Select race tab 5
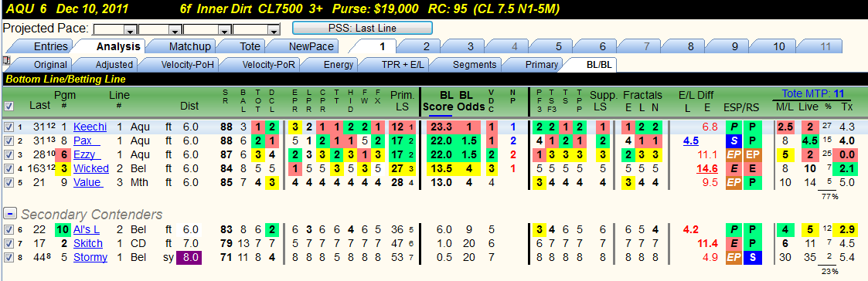Viewport: 868px width, 281px height. [559, 46]
